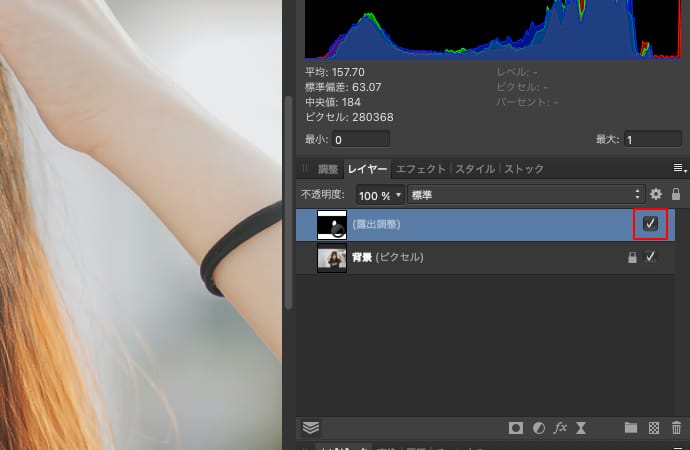Hide the 露出調整 adjustment layer
Screen dimensions: 690x450
coord(651,225)
